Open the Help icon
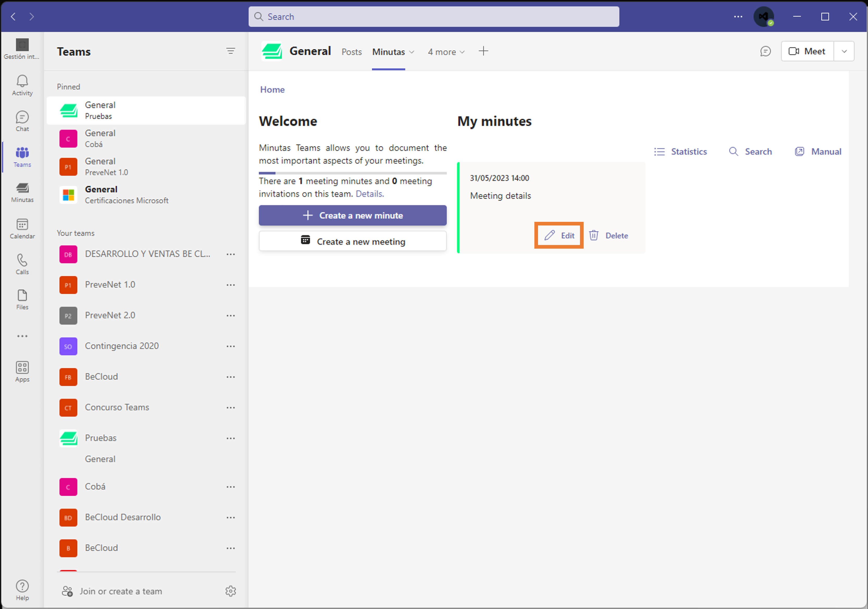 coord(22,590)
